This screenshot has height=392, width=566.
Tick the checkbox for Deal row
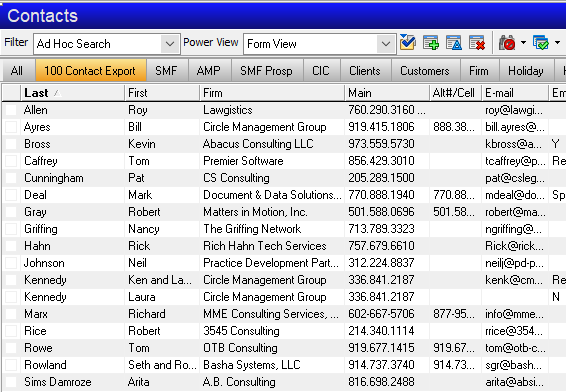coord(12,195)
